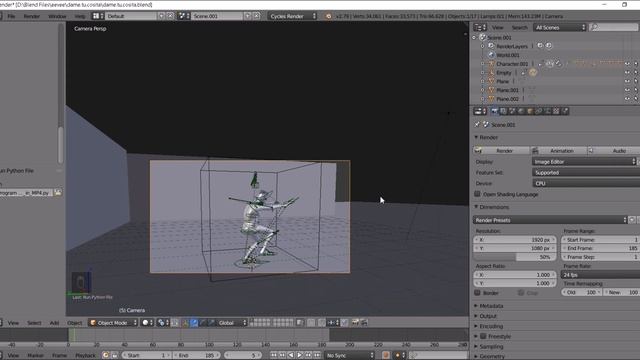
Task: Click play animation forward button
Action: point(300,356)
